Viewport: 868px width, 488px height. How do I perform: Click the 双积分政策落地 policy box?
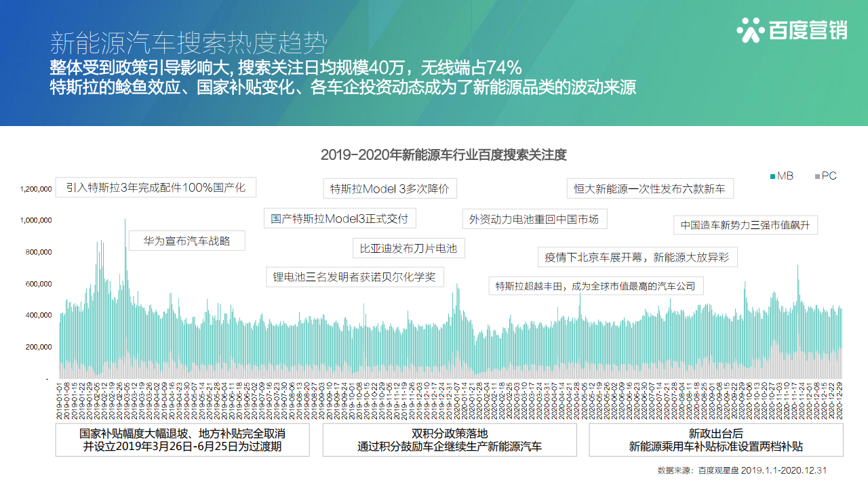click(x=450, y=440)
